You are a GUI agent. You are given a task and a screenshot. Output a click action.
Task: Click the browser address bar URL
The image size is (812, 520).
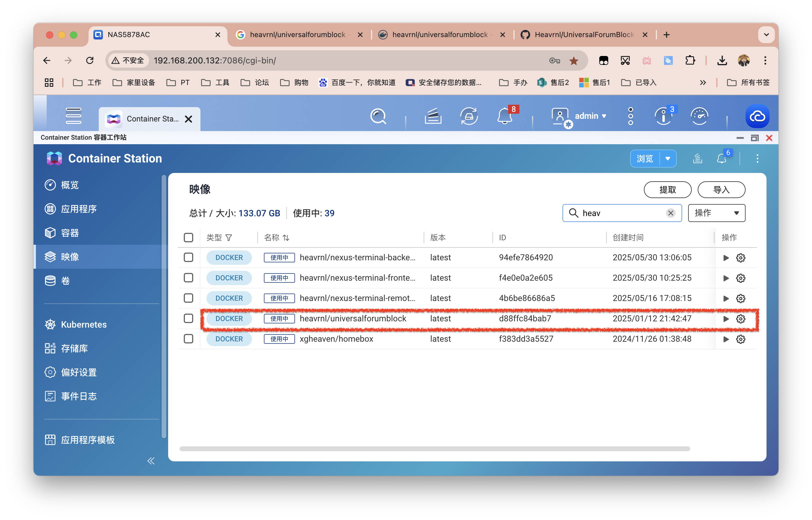(x=215, y=60)
